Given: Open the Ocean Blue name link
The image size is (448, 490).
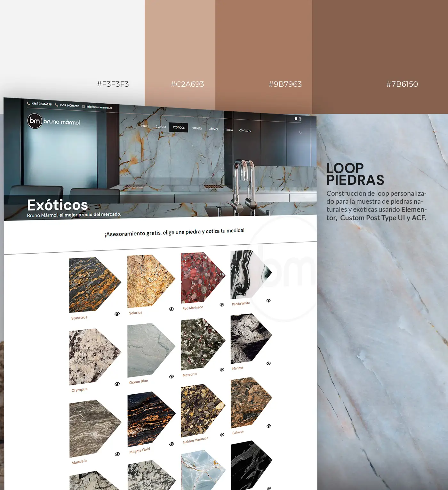Looking at the screenshot, I should [139, 382].
